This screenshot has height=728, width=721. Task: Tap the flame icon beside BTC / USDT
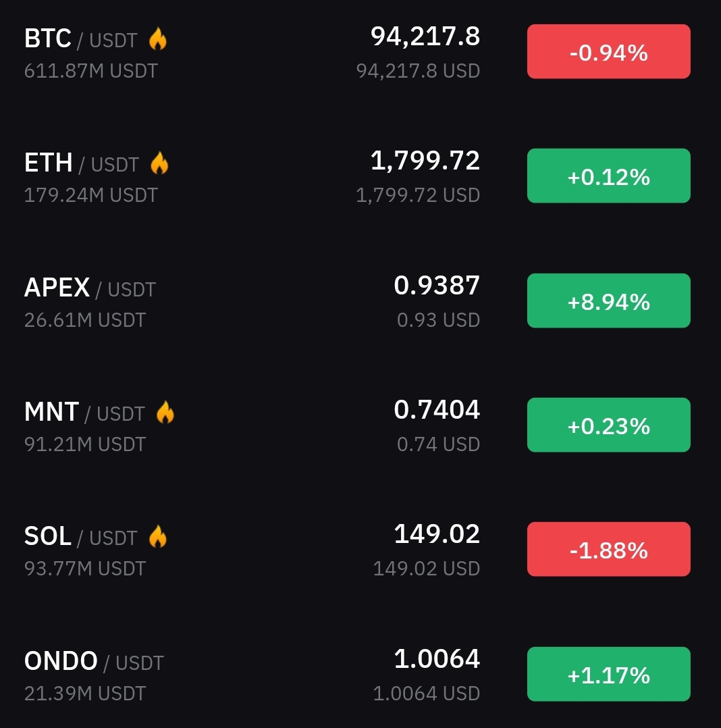tap(158, 38)
